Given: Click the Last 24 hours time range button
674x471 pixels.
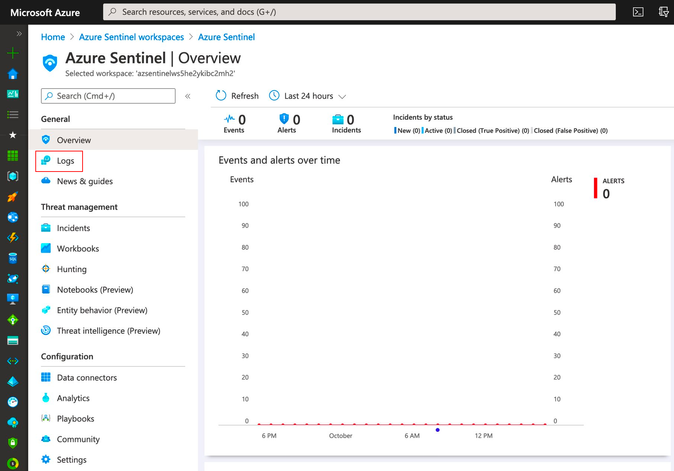Looking at the screenshot, I should (x=308, y=96).
